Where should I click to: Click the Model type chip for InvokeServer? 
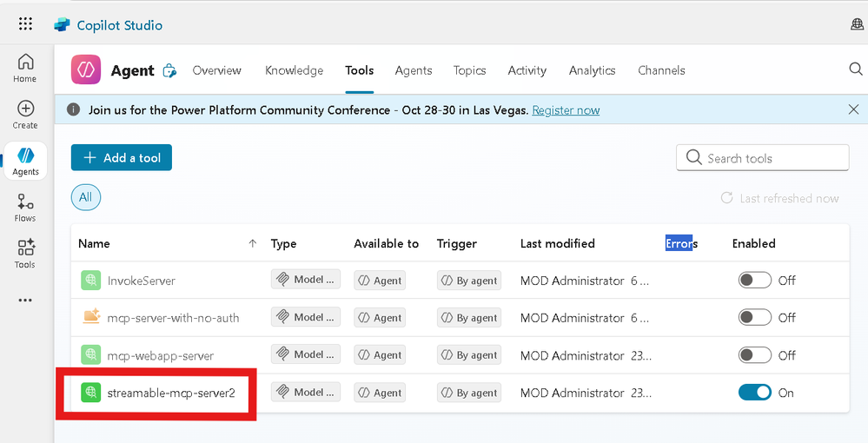[x=306, y=280]
